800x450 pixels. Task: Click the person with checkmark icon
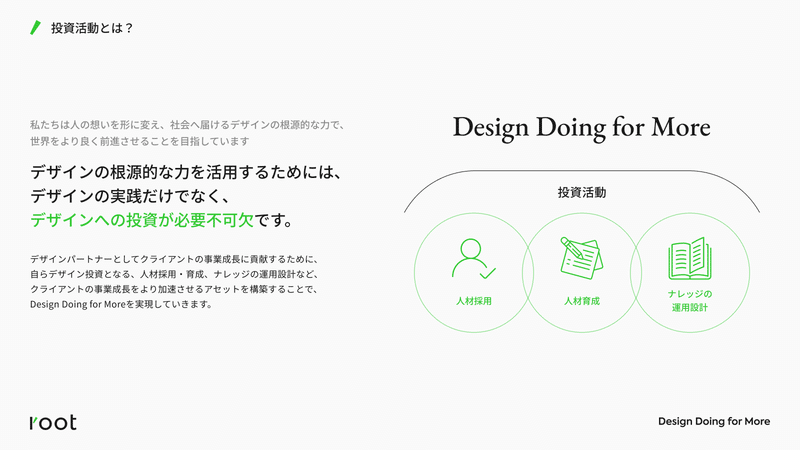(x=473, y=259)
